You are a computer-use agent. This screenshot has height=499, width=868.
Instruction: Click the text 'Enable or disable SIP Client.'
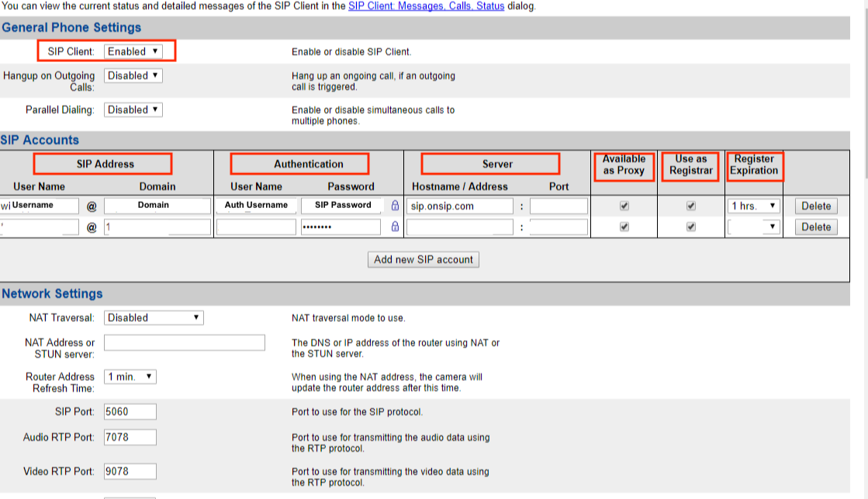tap(351, 52)
